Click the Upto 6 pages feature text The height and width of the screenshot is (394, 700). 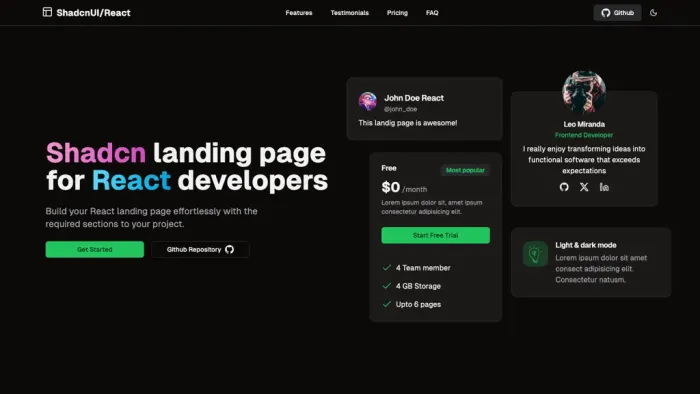coord(418,304)
